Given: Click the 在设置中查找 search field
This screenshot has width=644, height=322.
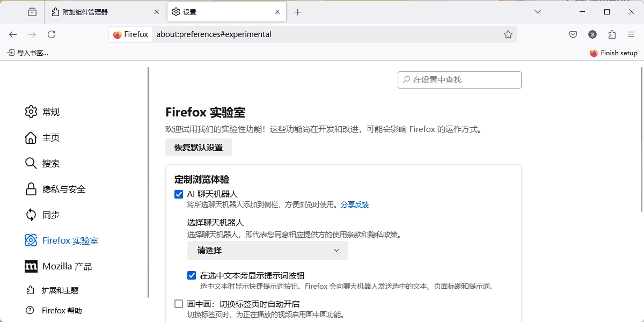Looking at the screenshot, I should point(462,80).
